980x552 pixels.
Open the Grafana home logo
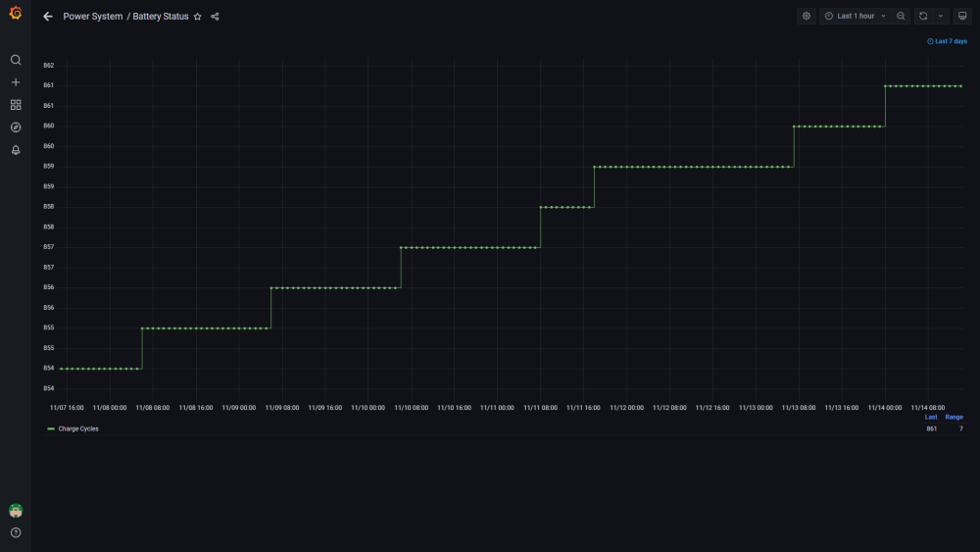[x=16, y=13]
